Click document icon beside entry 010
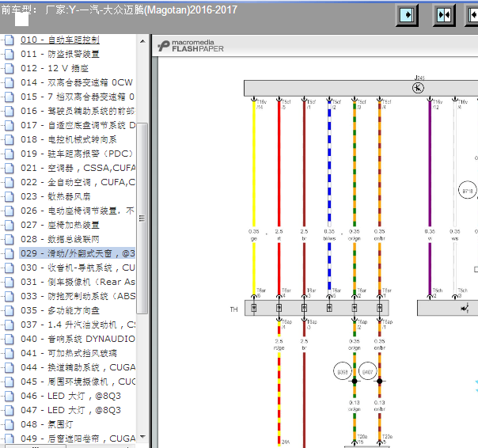478x448 pixels. coord(9,40)
